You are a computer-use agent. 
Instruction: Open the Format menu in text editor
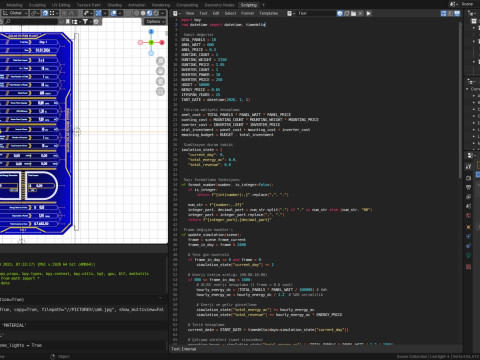[x=247, y=13]
